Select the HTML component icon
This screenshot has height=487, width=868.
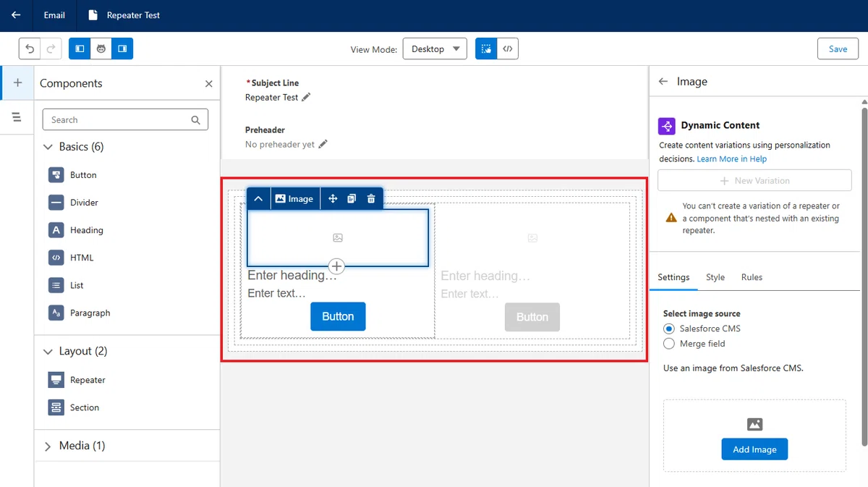coord(56,258)
